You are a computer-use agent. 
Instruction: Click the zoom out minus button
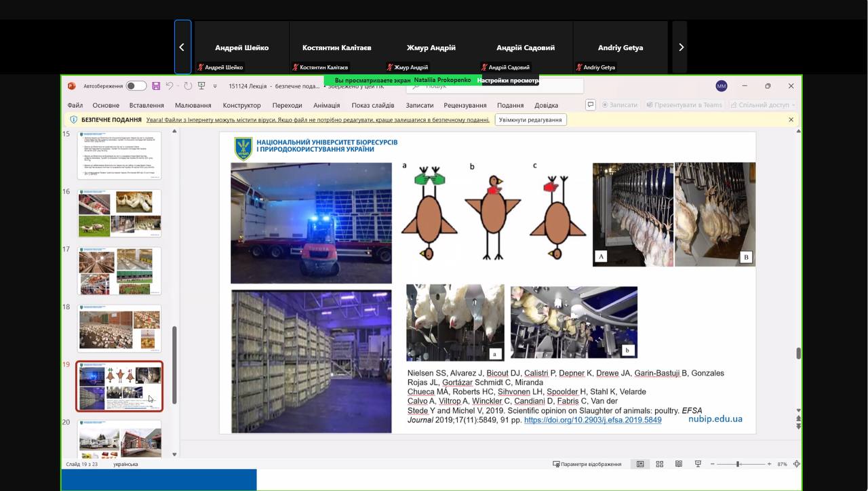pyautogui.click(x=713, y=464)
